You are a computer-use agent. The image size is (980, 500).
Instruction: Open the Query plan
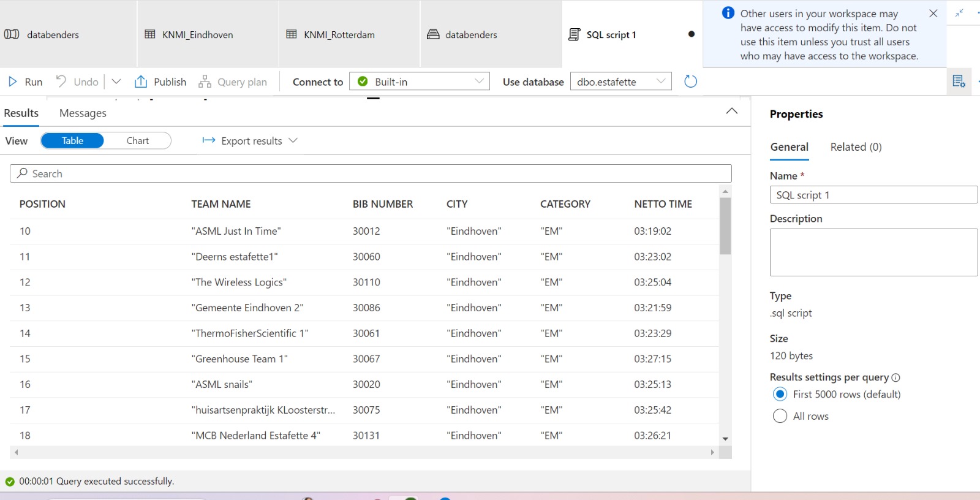[x=233, y=81]
